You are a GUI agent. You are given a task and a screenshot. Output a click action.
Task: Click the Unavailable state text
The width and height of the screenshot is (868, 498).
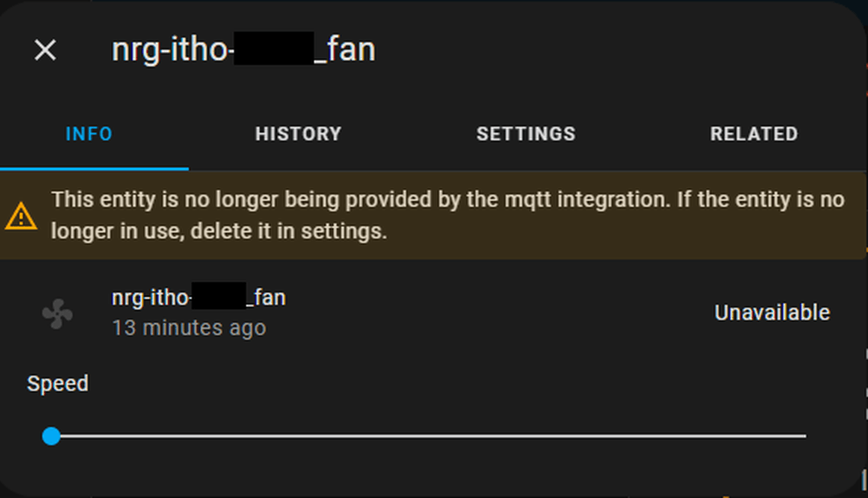(x=772, y=313)
